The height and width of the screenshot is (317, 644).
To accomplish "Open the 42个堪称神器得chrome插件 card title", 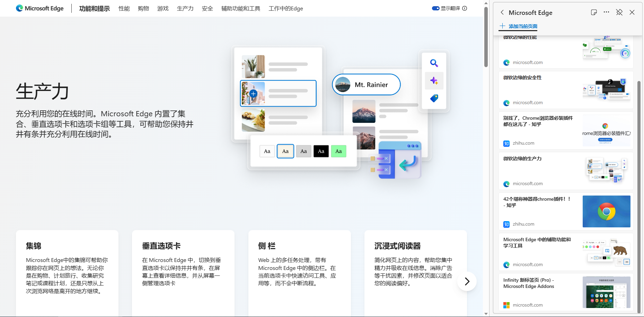I will [x=537, y=202].
